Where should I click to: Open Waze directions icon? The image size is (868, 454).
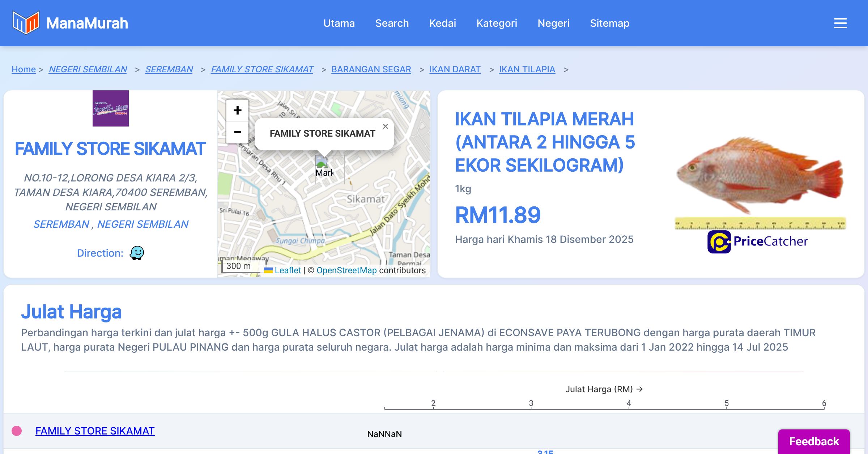coord(137,253)
